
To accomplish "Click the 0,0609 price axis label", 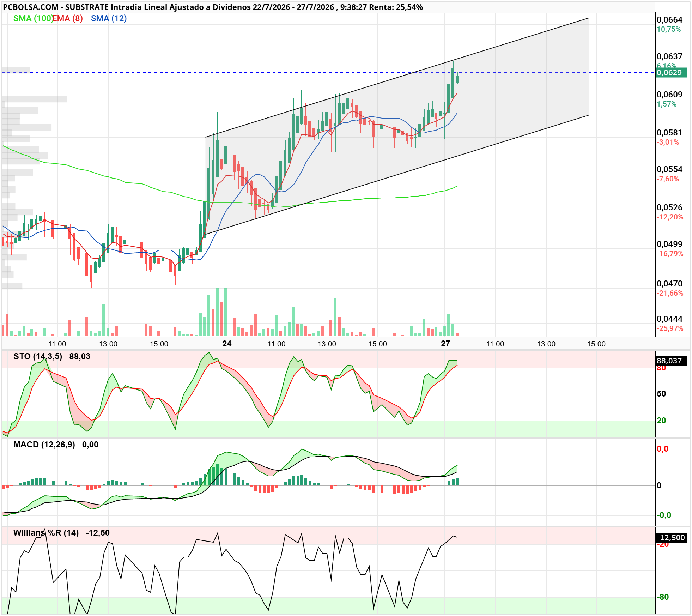I will [x=669, y=95].
